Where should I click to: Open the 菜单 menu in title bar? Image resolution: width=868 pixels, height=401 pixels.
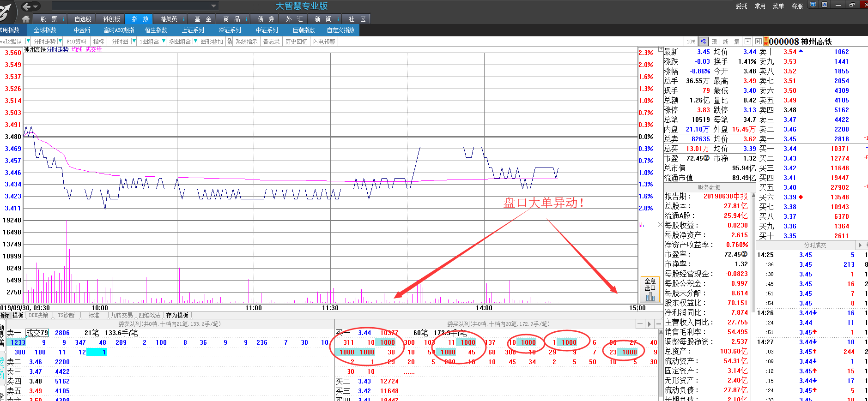778,6
